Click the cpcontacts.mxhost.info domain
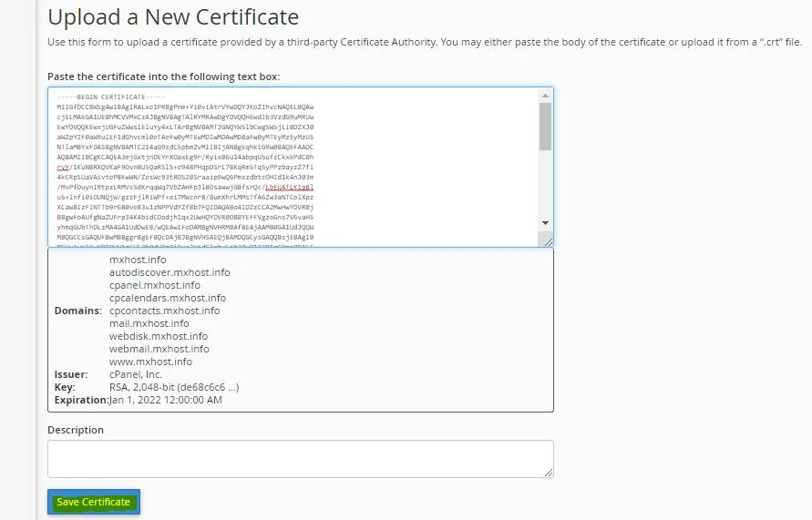The image size is (812, 520). tap(165, 311)
